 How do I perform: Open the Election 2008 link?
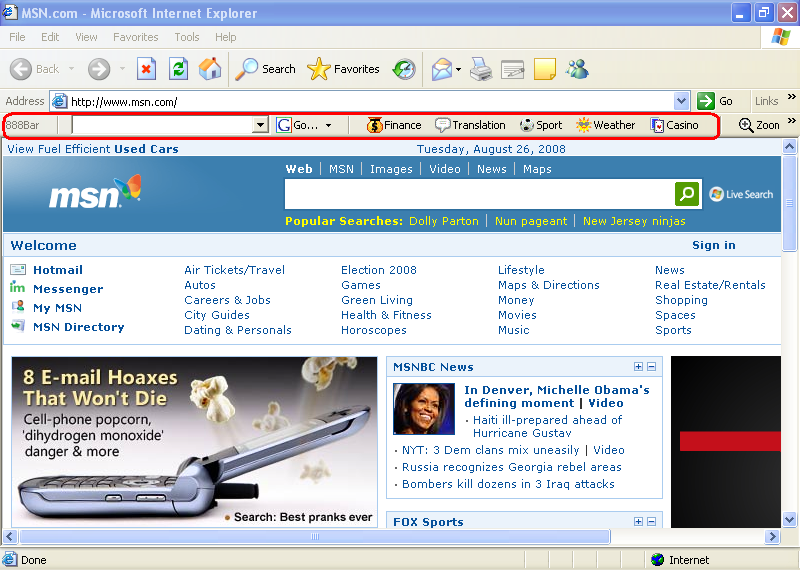coord(379,270)
